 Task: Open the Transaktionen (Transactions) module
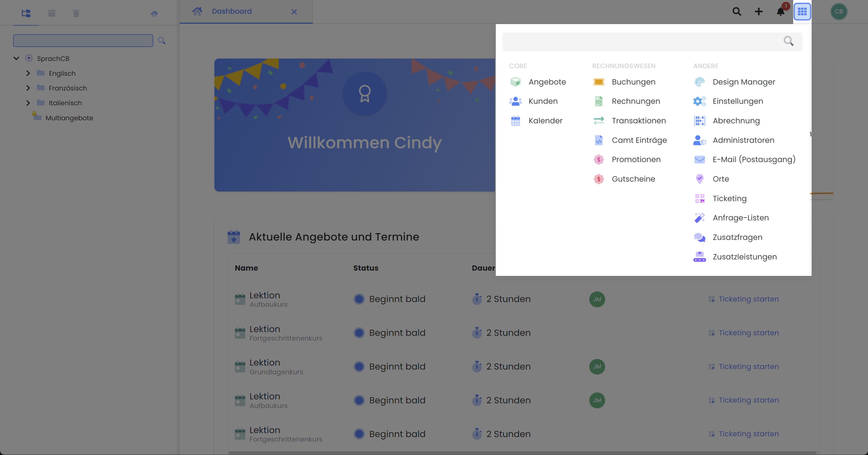pyautogui.click(x=639, y=121)
